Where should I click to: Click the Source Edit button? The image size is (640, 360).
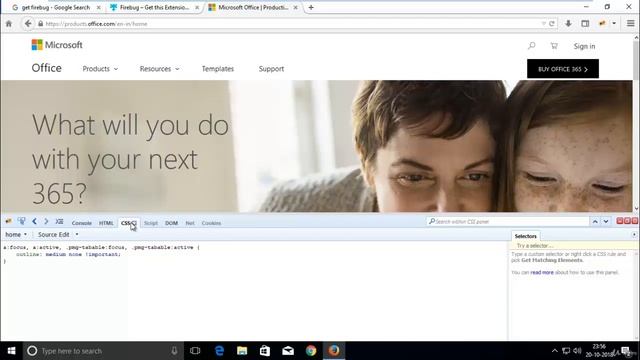pos(53,235)
